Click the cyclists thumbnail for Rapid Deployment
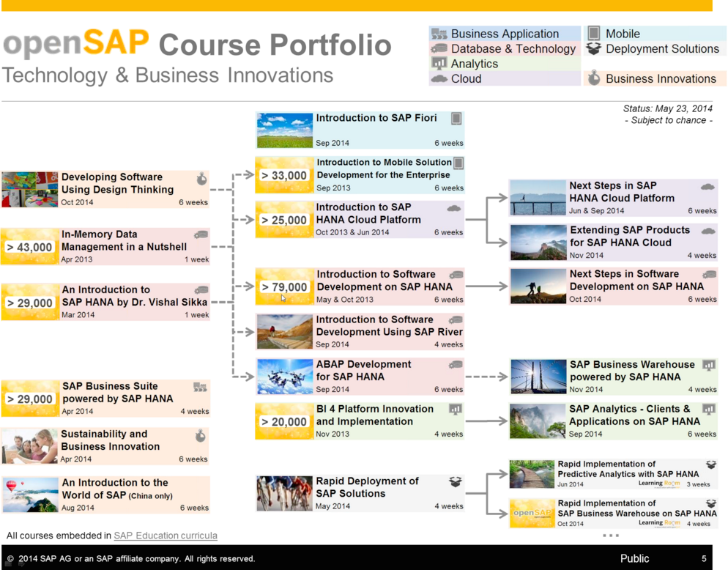This screenshot has width=728, height=570. click(x=285, y=494)
